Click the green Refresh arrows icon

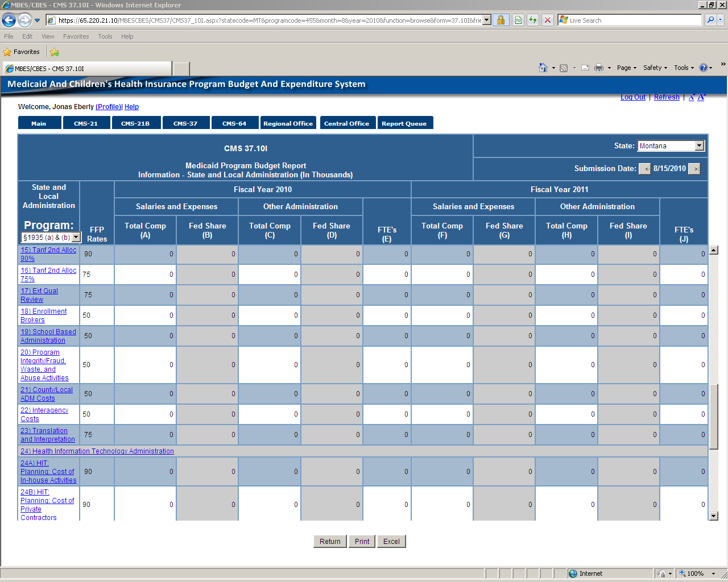(x=533, y=20)
